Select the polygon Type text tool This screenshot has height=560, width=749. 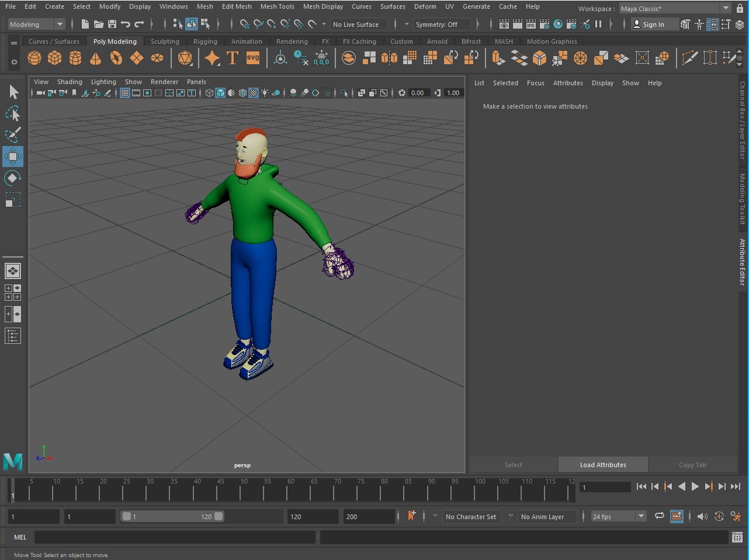233,58
